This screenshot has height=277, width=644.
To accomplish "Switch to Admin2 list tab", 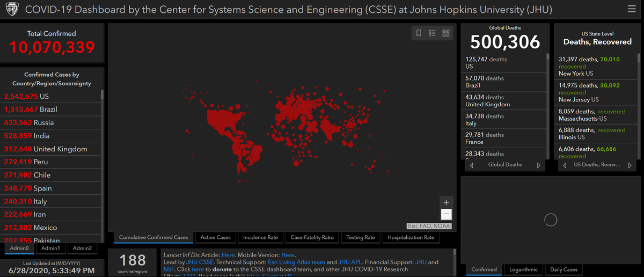I will tap(82, 249).
